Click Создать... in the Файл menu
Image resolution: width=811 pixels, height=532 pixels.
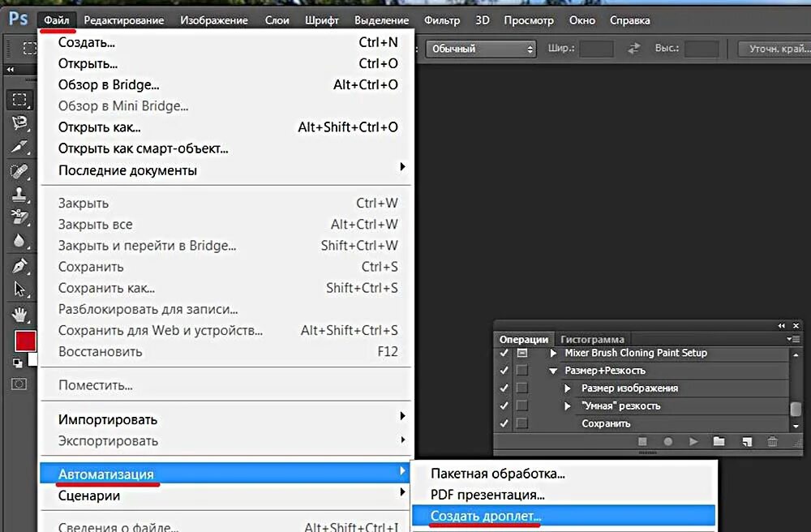225,42
